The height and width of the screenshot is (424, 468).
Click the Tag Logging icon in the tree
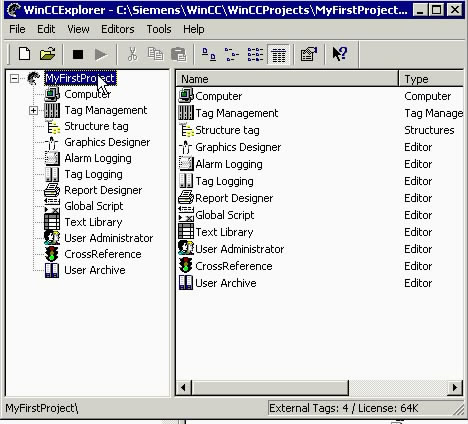tap(52, 174)
